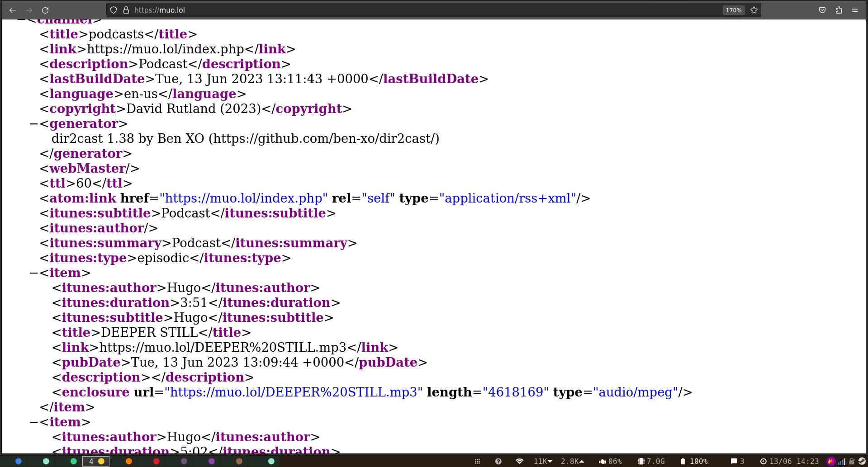The width and height of the screenshot is (868, 467).
Task: Collapse the first item element for DEEPER STILL
Action: click(33, 273)
